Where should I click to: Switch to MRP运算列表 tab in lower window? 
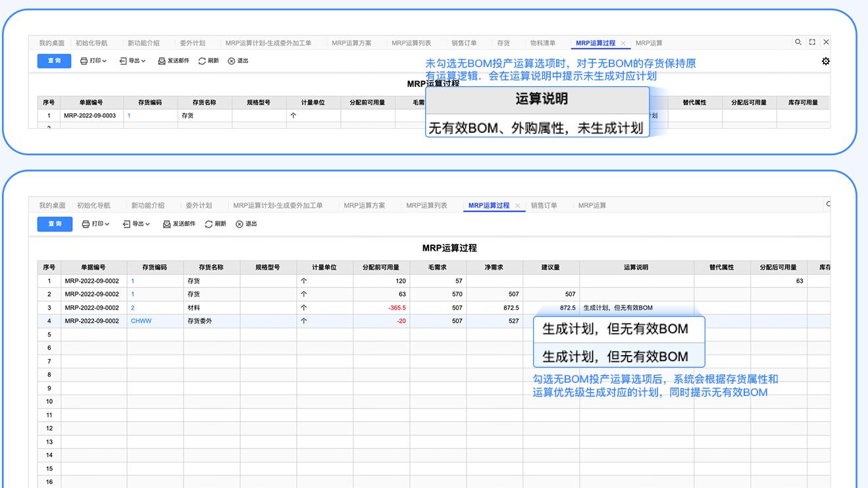426,205
